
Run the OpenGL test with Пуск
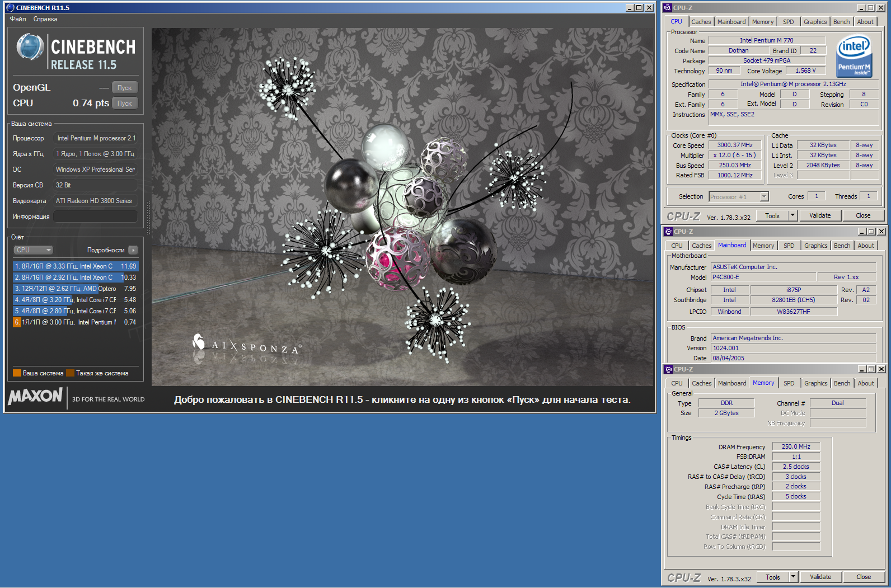click(x=125, y=88)
